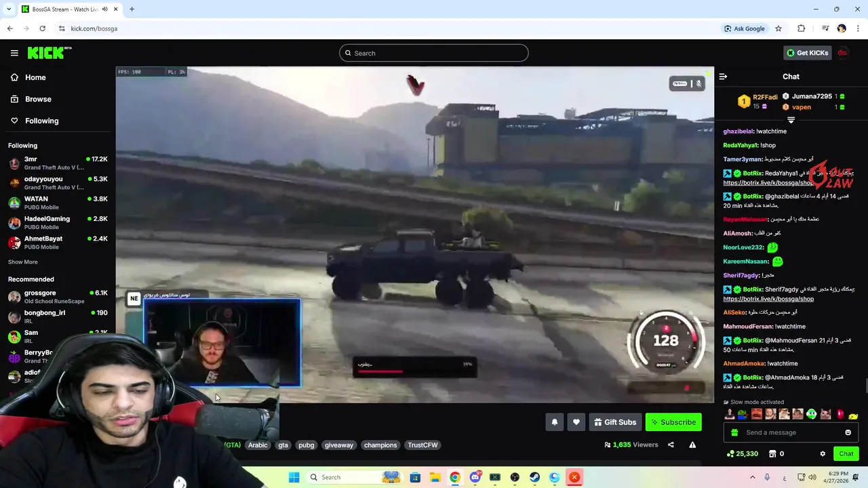Send the message with the green Chat button
Viewport: 868px width, 488px height.
(x=846, y=454)
